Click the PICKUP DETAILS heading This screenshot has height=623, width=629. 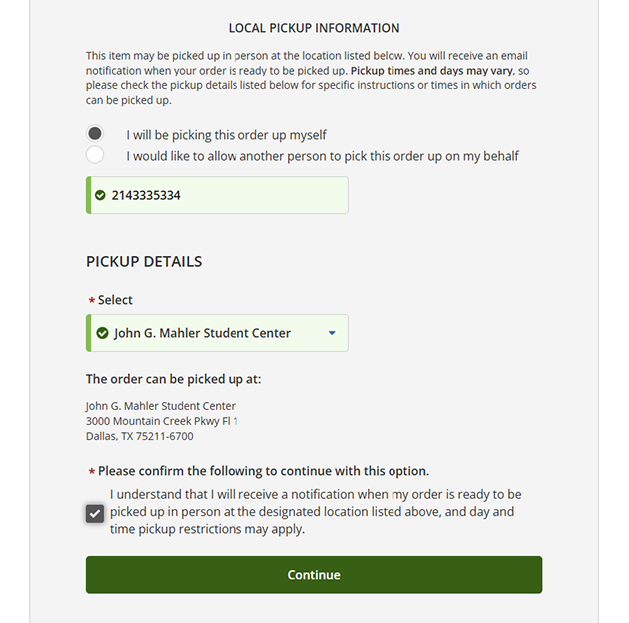pos(144,262)
